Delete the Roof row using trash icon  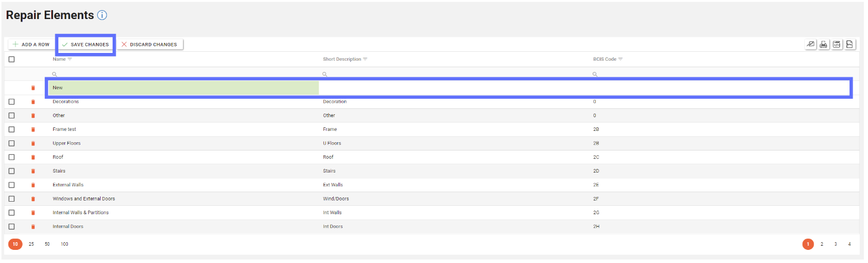tap(33, 157)
